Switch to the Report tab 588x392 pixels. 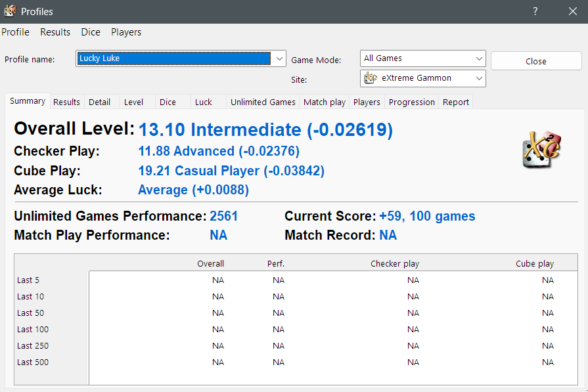tap(456, 102)
